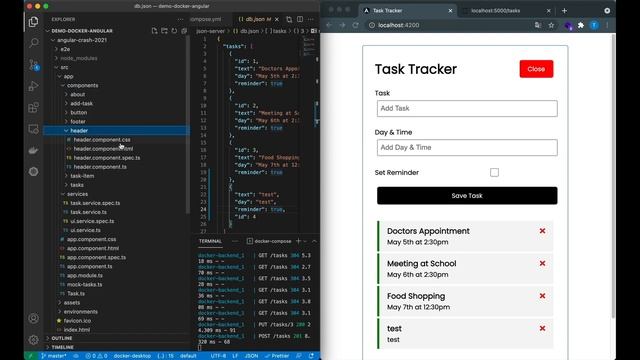Reload the page in the browser
Image resolution: width=640 pixels, height=360 pixels.
pos(356,25)
